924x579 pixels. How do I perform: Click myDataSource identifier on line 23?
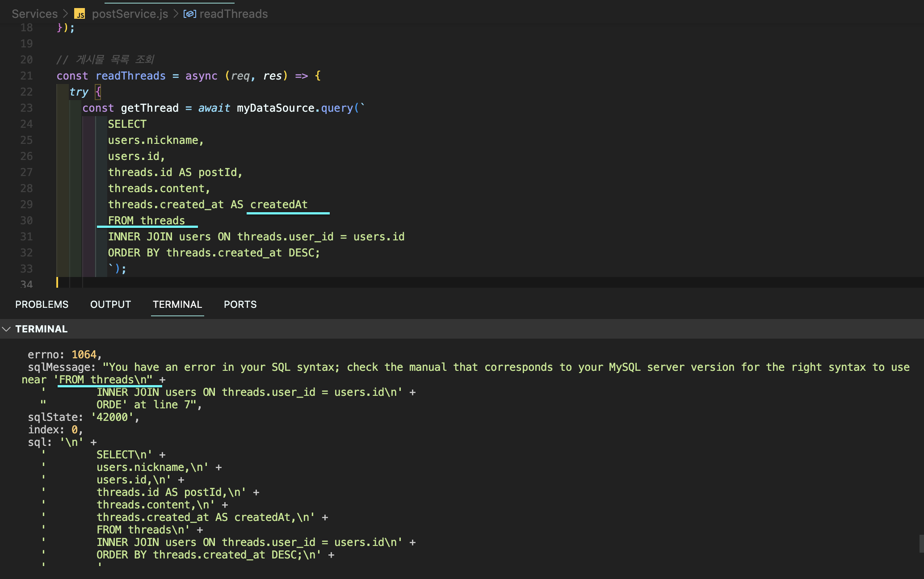click(275, 108)
